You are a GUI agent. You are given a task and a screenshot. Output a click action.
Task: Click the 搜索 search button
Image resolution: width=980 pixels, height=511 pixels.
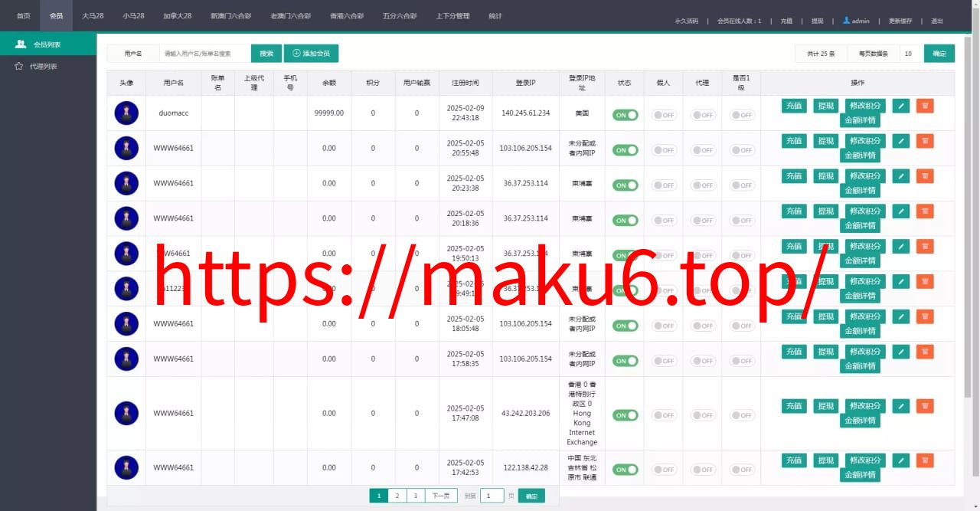click(266, 54)
